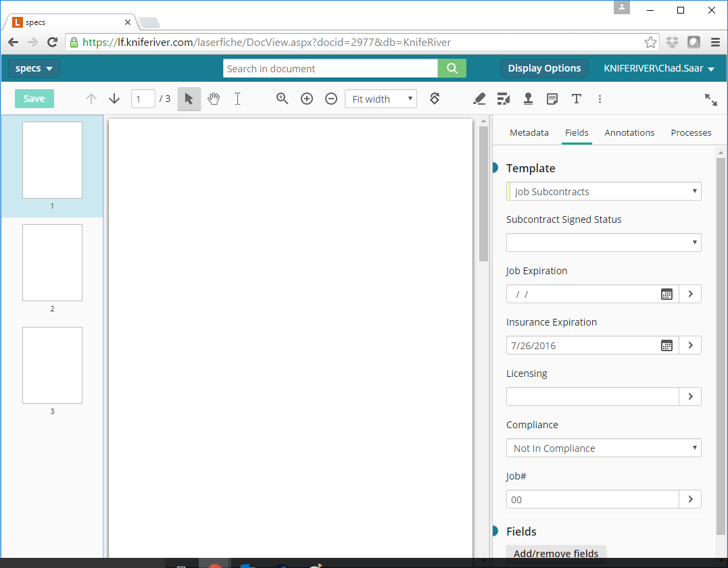Select page 3 thumbnail
This screenshot has height=568, width=728.
[53, 365]
